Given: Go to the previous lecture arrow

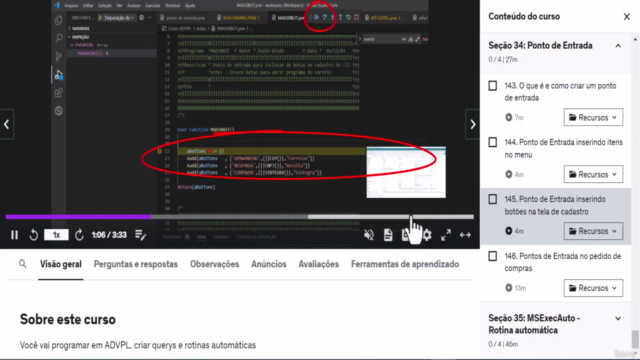Looking at the screenshot, I should coord(7,124).
